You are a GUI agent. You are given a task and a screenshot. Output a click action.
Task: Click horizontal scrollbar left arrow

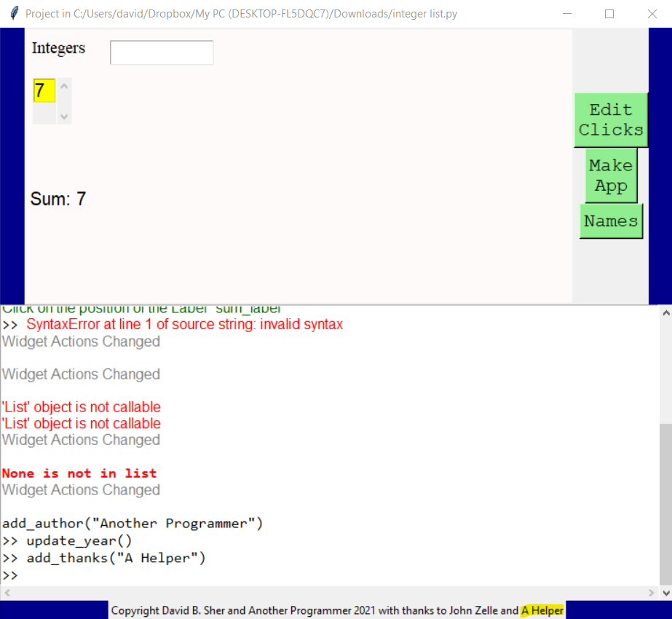[7, 593]
